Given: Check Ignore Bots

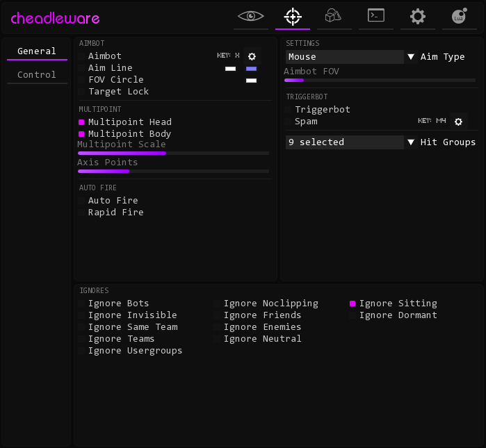Looking at the screenshot, I should pos(81,304).
